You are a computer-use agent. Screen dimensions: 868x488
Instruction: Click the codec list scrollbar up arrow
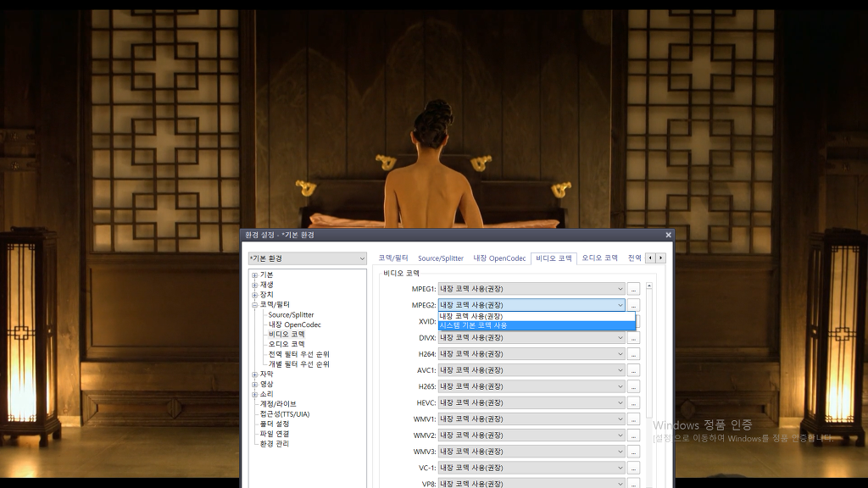coord(648,286)
